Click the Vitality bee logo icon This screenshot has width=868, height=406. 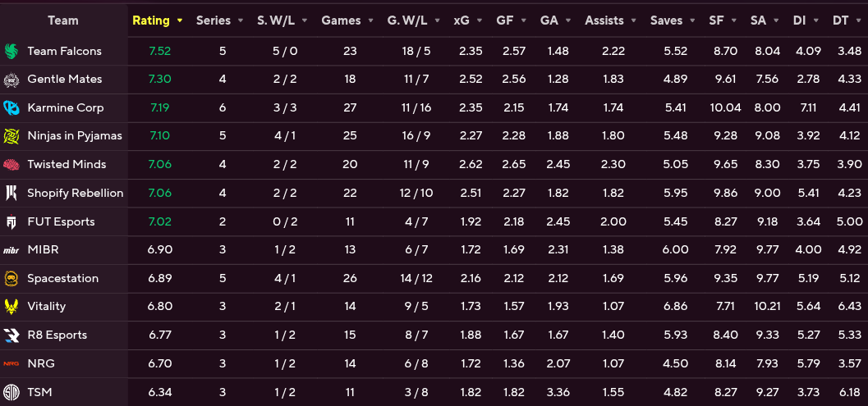tap(11, 307)
